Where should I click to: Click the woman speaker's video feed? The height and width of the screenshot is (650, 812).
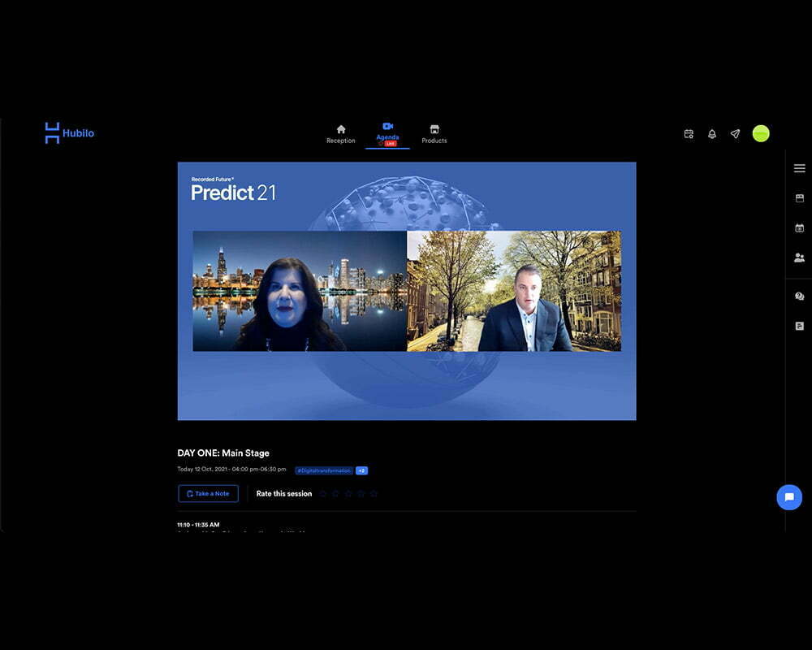(300, 291)
